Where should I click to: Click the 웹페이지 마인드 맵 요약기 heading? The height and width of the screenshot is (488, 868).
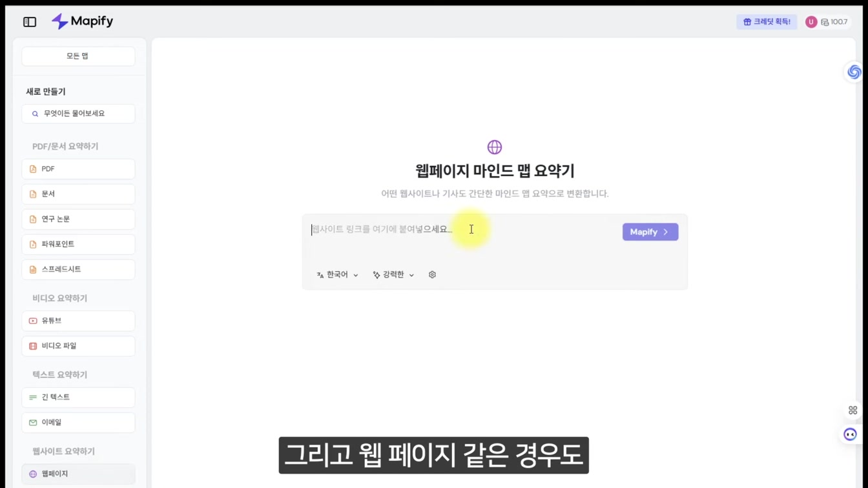tap(495, 171)
